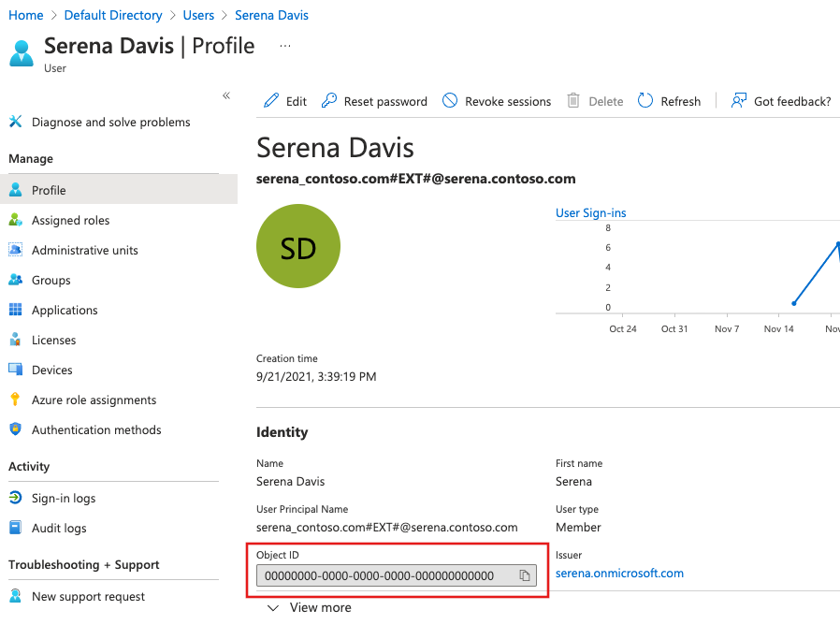Select Revoke sessions in the toolbar
This screenshot has height=625, width=840.
tap(497, 100)
